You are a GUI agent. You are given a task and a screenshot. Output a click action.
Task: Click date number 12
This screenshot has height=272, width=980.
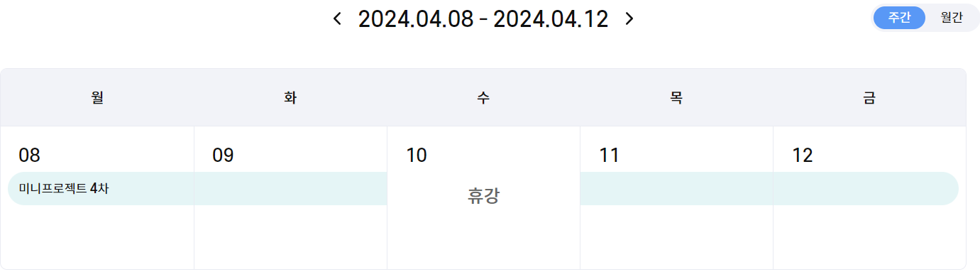tap(803, 156)
